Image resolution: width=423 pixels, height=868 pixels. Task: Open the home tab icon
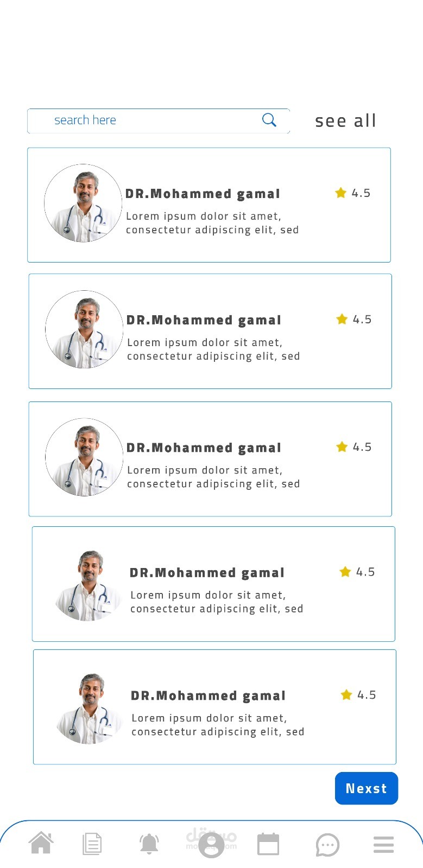41,844
